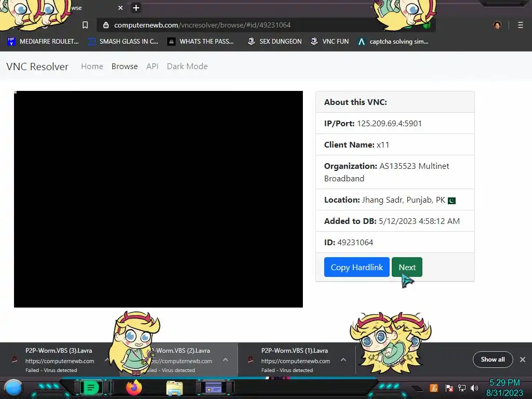Expand options for P2P-Worm.VBS (2).Lavra download
The height and width of the screenshot is (399, 532).
pos(225,360)
